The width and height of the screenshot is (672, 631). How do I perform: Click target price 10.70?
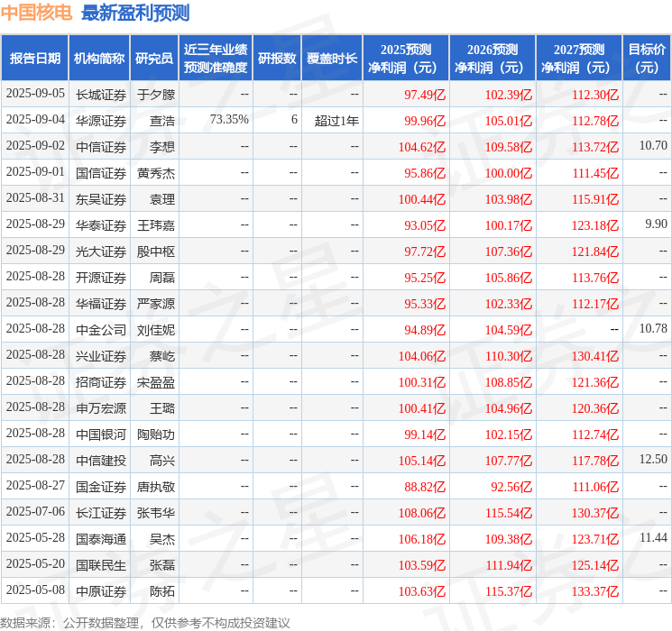pos(653,146)
